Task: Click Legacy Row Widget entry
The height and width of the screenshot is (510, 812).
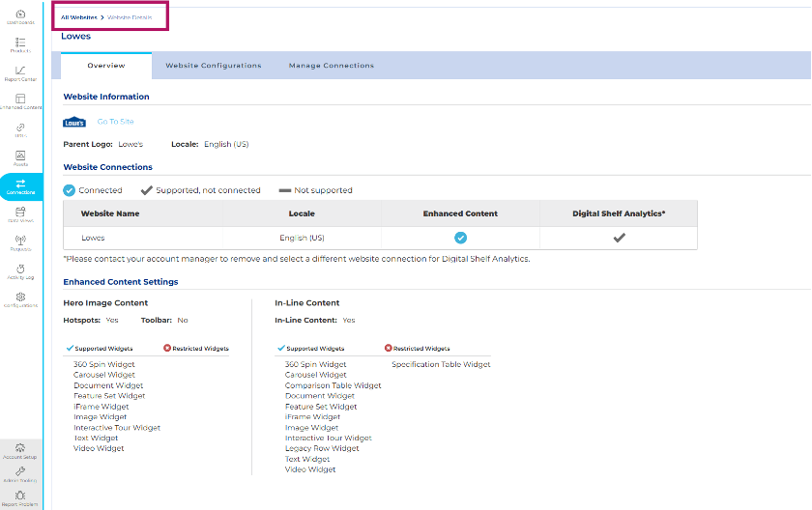Action: (x=322, y=448)
